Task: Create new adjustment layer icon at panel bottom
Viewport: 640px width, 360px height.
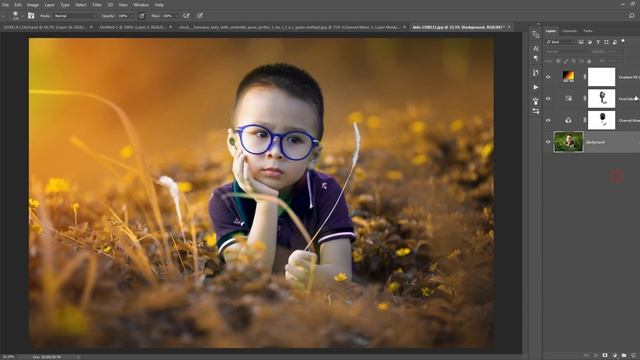Action: pos(615,355)
